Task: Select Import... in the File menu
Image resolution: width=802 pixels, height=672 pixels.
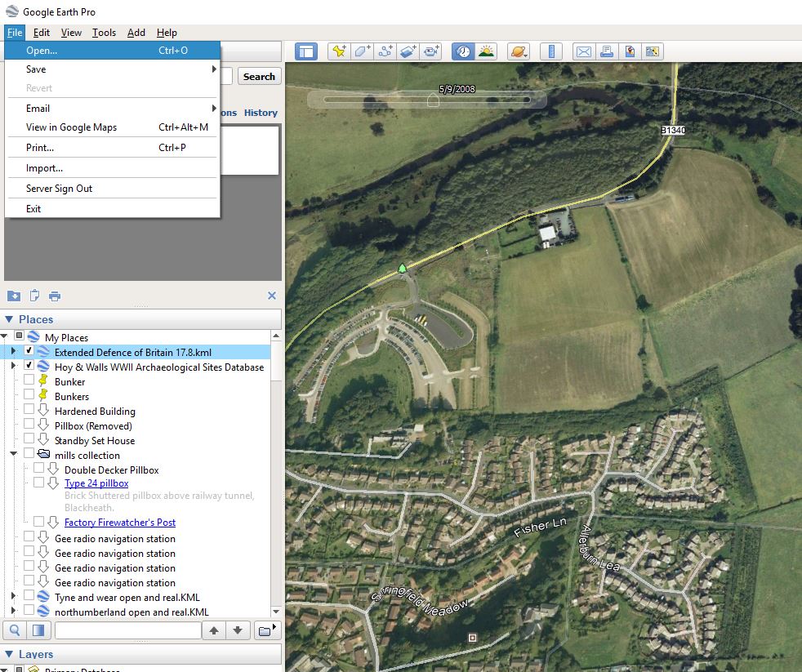Action: [44, 168]
